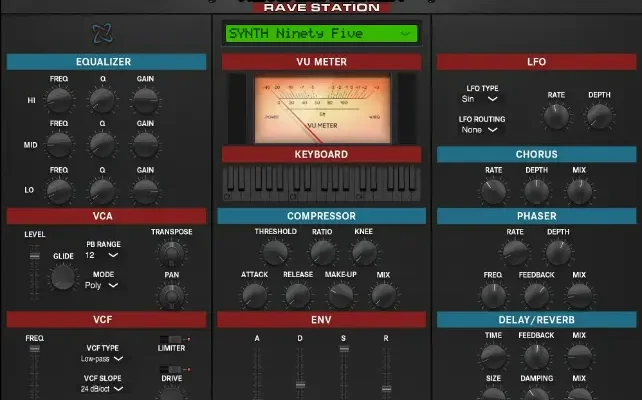Screen dimensions: 642x400
Task: Select the VCF Type Low-pass dropdown
Action: point(104,358)
